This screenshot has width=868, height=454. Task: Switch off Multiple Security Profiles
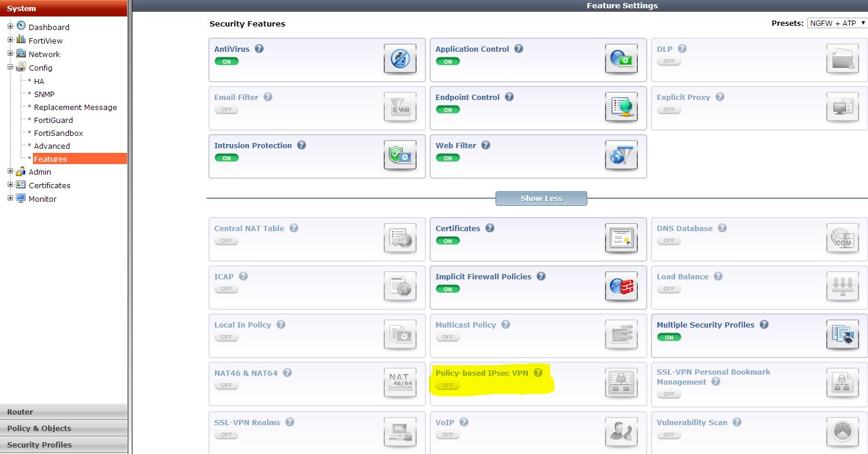[669, 338]
